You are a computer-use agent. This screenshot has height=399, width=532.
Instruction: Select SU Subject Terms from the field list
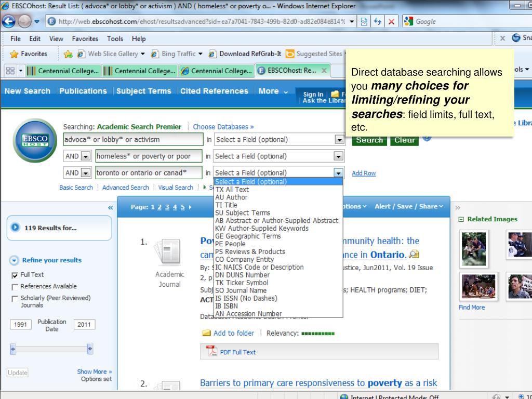click(x=278, y=212)
